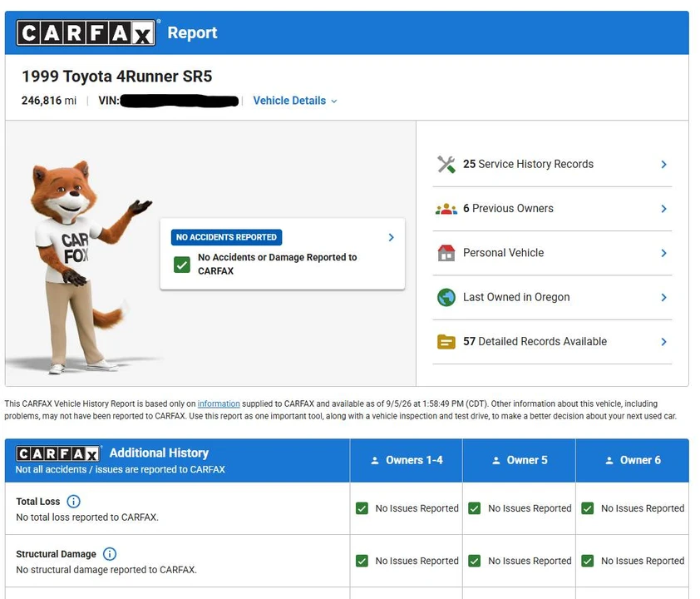
Task: Click the wrench icon beside Service History Records
Action: point(446,165)
